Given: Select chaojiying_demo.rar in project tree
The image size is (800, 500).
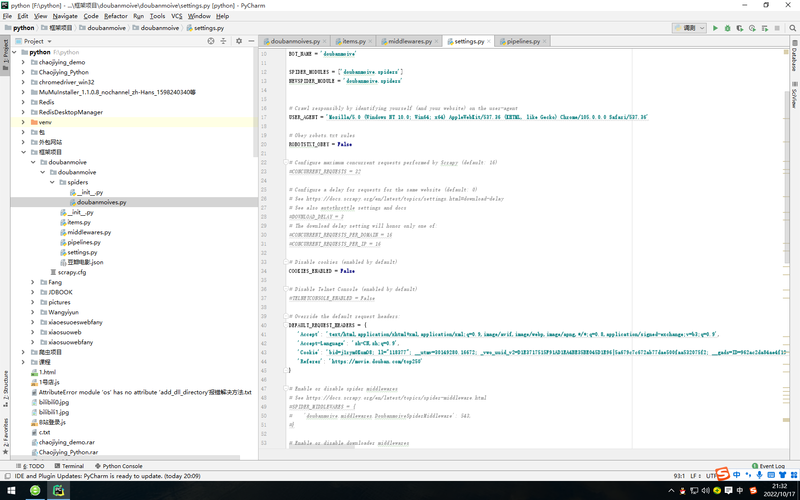Looking at the screenshot, I should 66,442.
